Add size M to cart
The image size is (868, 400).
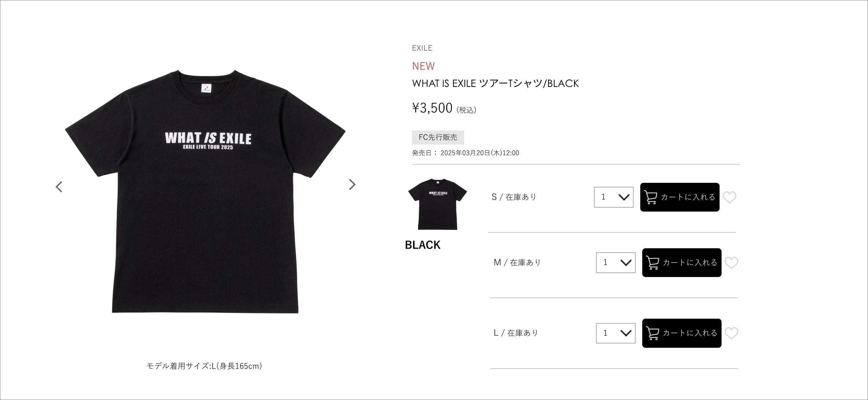682,262
